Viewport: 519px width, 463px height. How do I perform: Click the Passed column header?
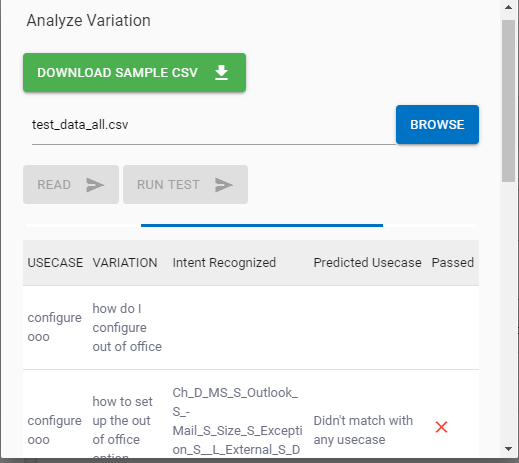coord(452,263)
